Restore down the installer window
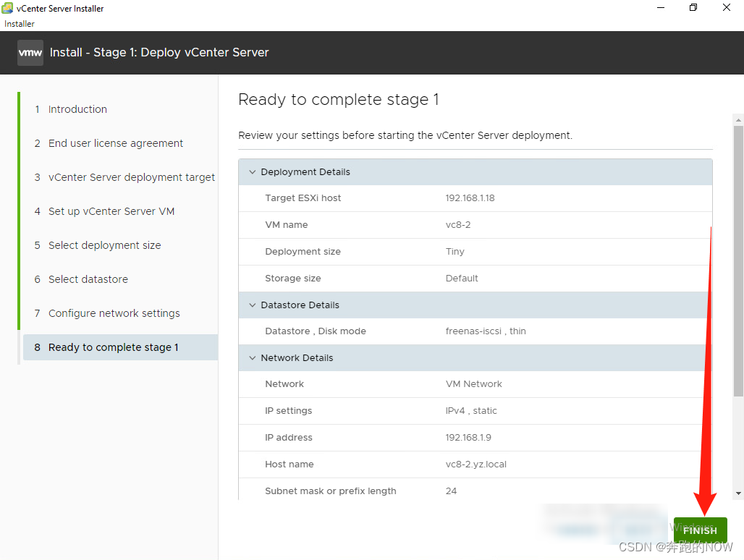The width and height of the screenshot is (744, 560). pyautogui.click(x=693, y=7)
